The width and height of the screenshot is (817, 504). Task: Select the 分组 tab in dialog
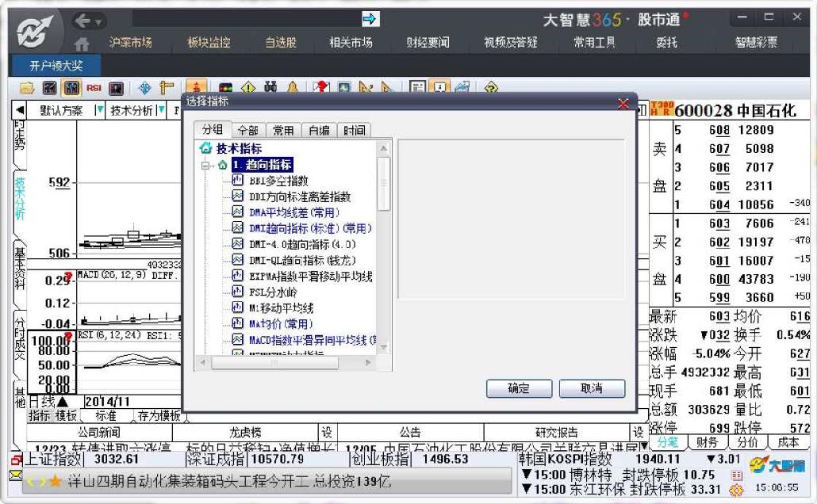213,129
